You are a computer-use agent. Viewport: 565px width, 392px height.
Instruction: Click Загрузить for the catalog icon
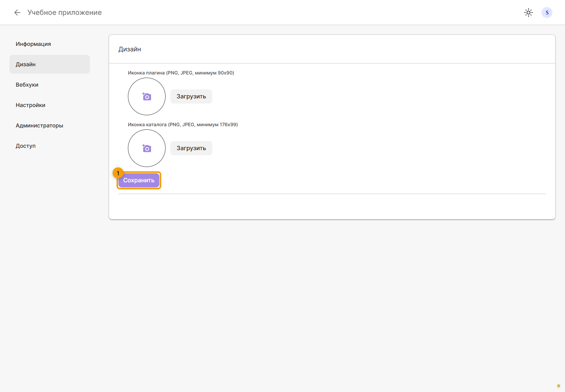(x=191, y=148)
